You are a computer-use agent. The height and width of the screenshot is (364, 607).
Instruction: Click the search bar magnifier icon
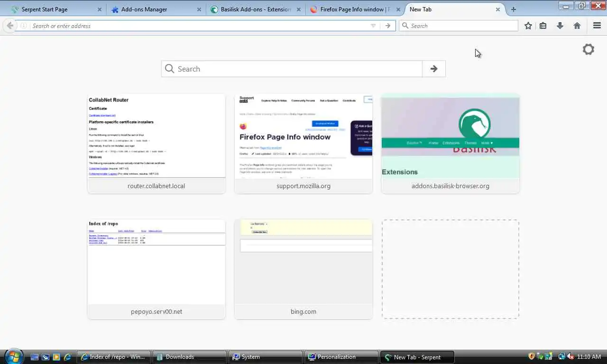[x=405, y=26]
